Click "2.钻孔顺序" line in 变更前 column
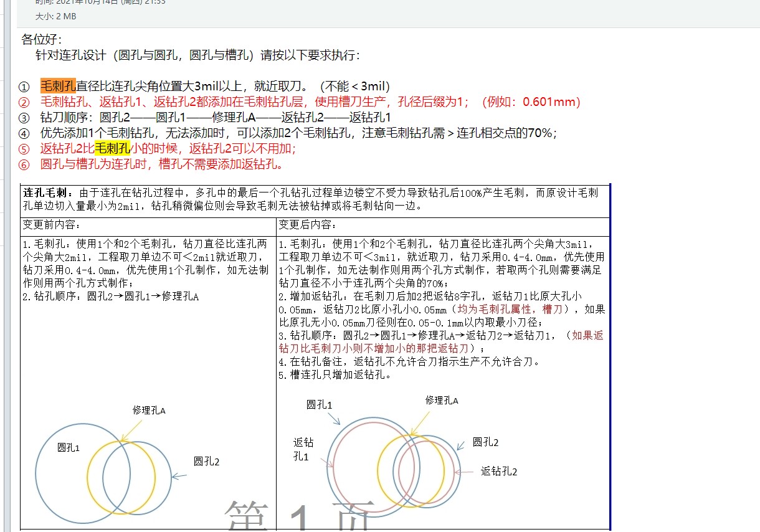This screenshot has width=760, height=532. click(111, 297)
